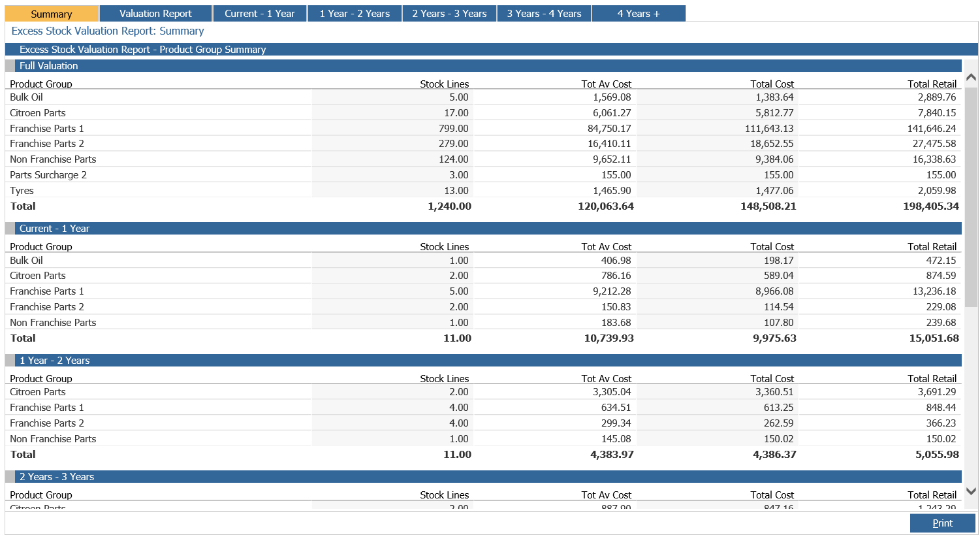Select the 1 Year - 2 Years tab

click(x=355, y=14)
